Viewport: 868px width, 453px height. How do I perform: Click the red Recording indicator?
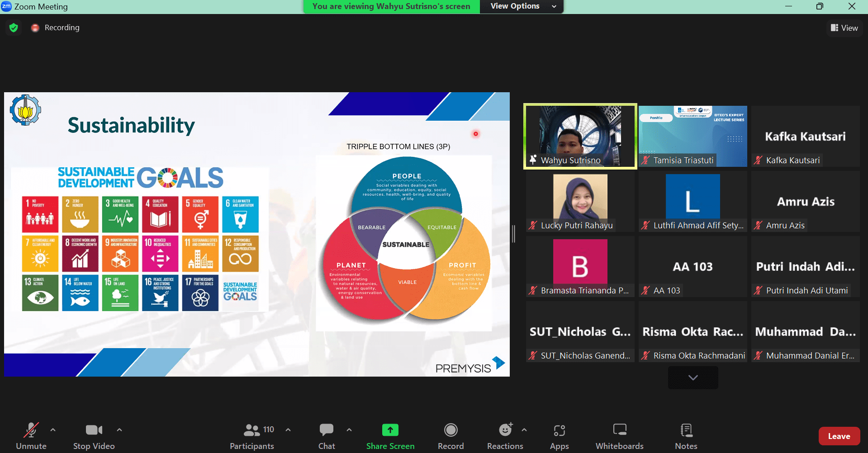pos(35,28)
